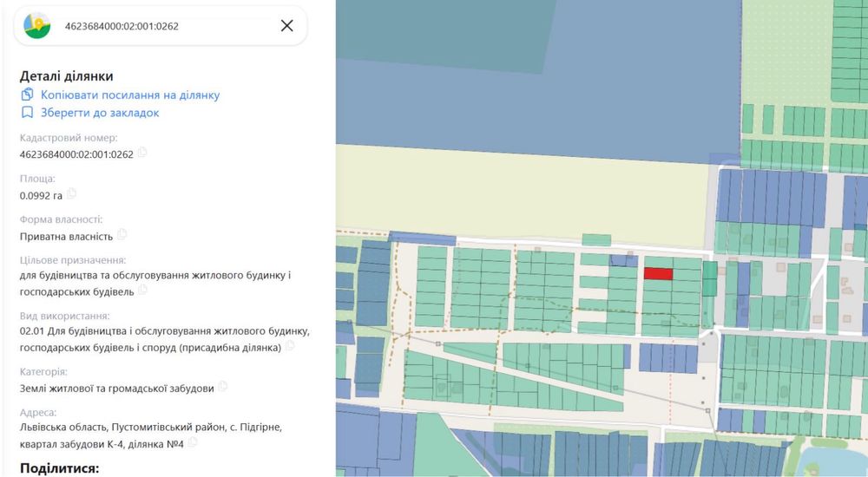Copy the Цільове призначення text

coord(142,291)
